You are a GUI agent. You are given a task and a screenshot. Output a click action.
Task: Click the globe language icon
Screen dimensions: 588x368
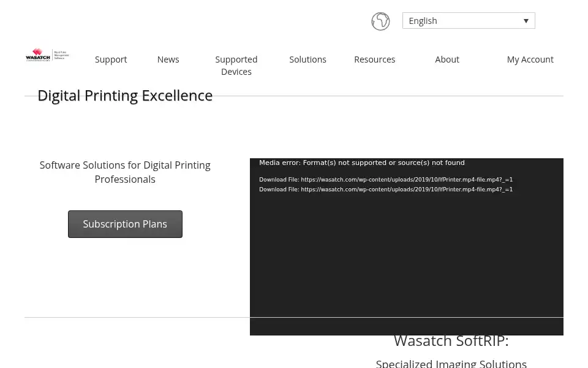380,21
